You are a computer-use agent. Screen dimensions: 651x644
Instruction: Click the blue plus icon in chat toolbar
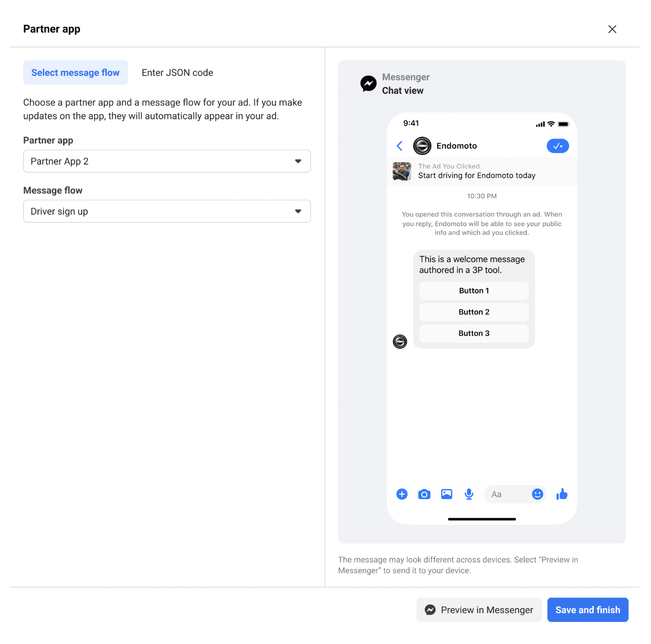click(x=402, y=494)
